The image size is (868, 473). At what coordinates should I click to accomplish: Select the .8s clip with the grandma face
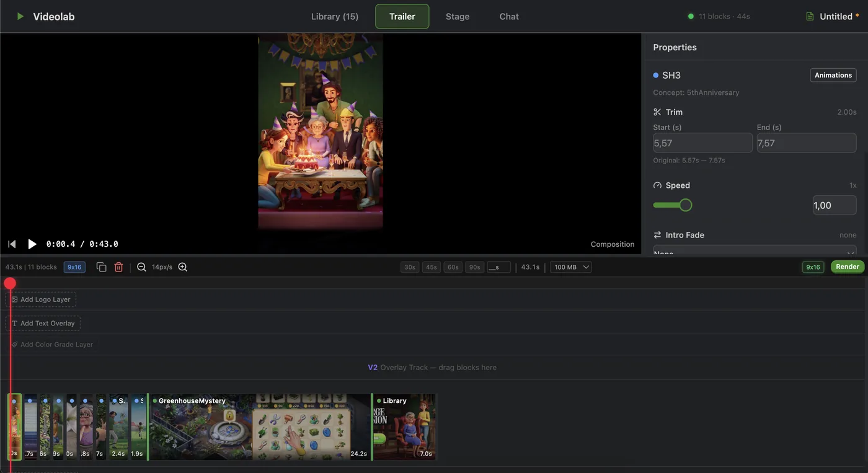(86, 427)
